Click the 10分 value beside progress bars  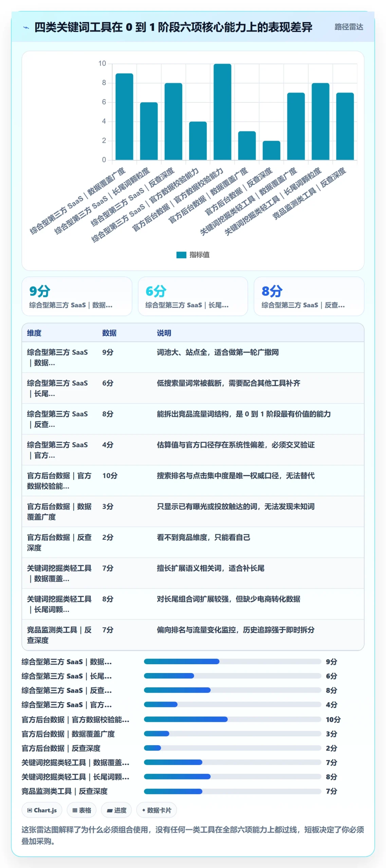[x=333, y=719]
